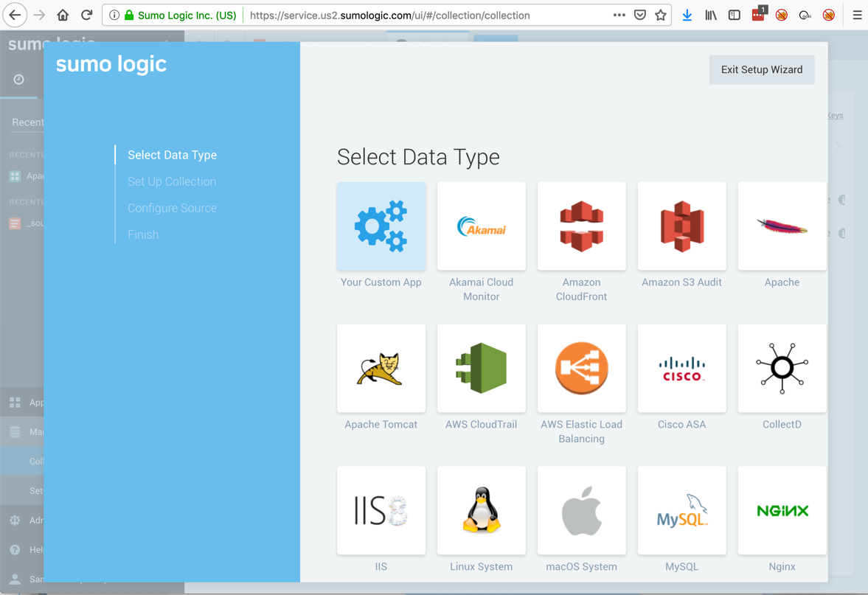Select the MySQL data type

pos(681,510)
